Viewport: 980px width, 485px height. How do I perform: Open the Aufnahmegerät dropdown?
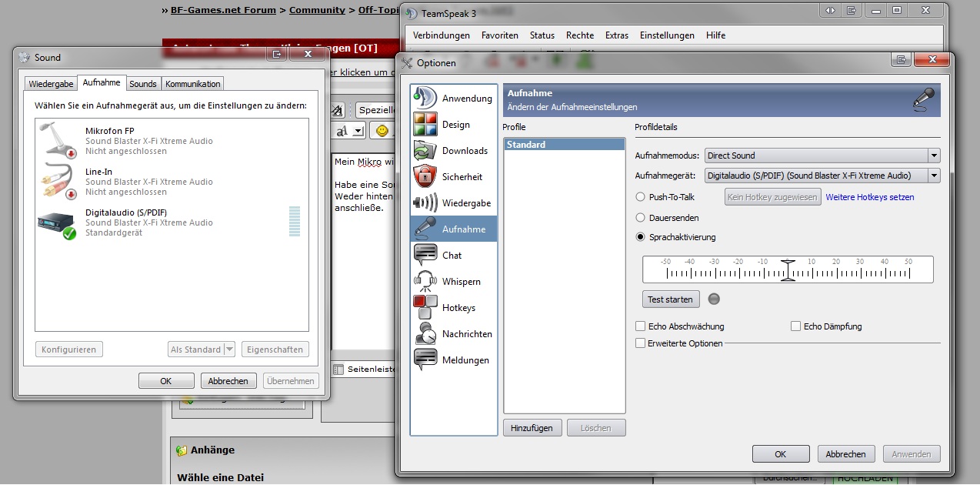(822, 176)
